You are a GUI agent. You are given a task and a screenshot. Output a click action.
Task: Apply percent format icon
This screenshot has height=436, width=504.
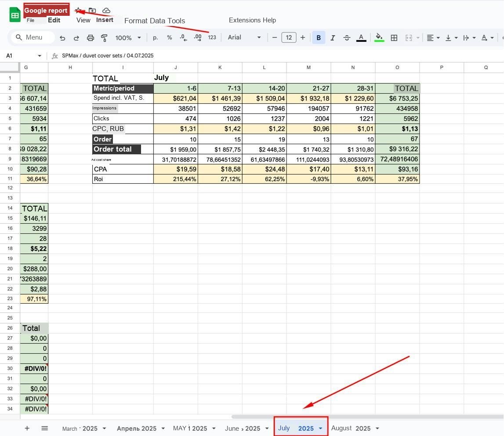coord(170,38)
